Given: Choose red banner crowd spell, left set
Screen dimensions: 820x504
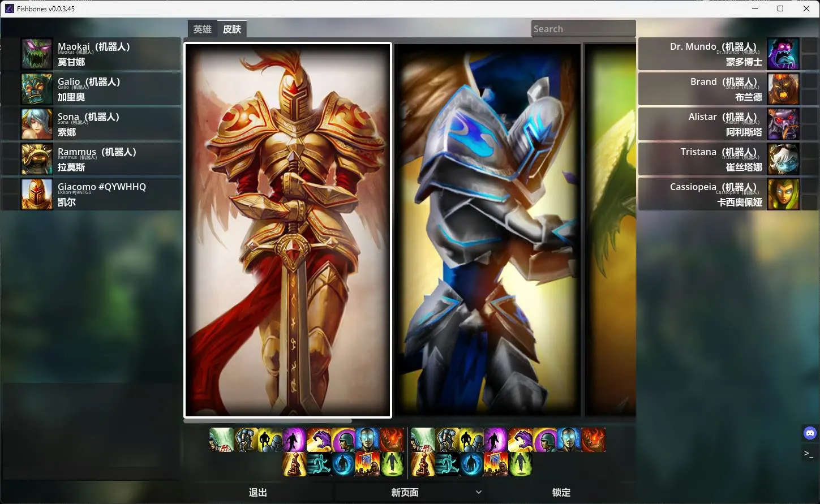Looking at the screenshot, I should (x=367, y=464).
